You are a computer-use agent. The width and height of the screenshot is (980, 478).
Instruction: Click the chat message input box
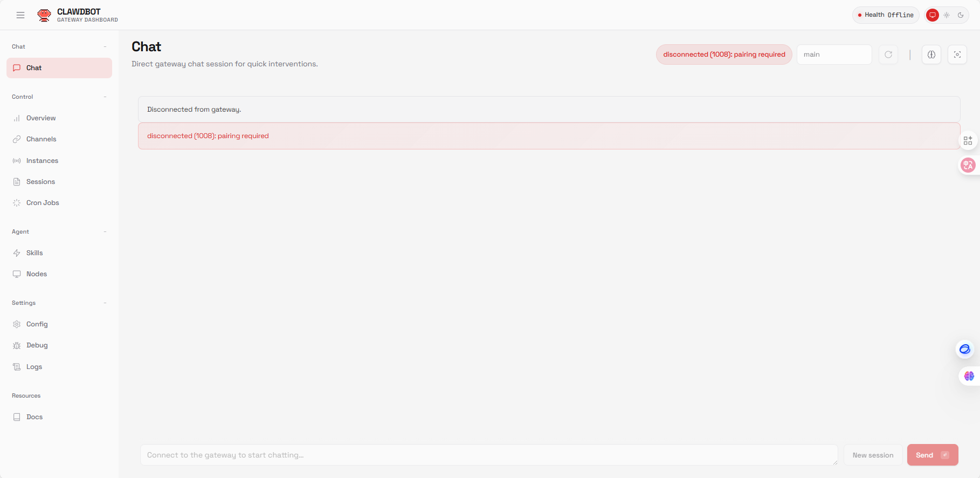coord(489,455)
